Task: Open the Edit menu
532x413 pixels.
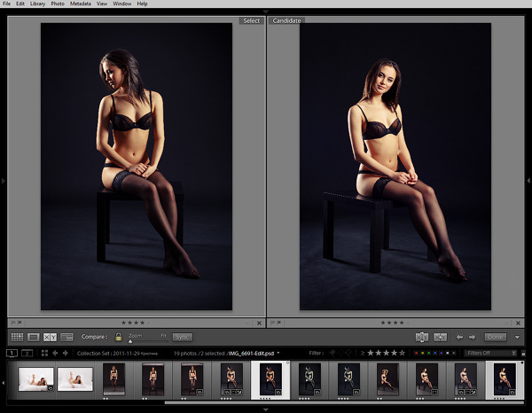Action: click(x=20, y=4)
